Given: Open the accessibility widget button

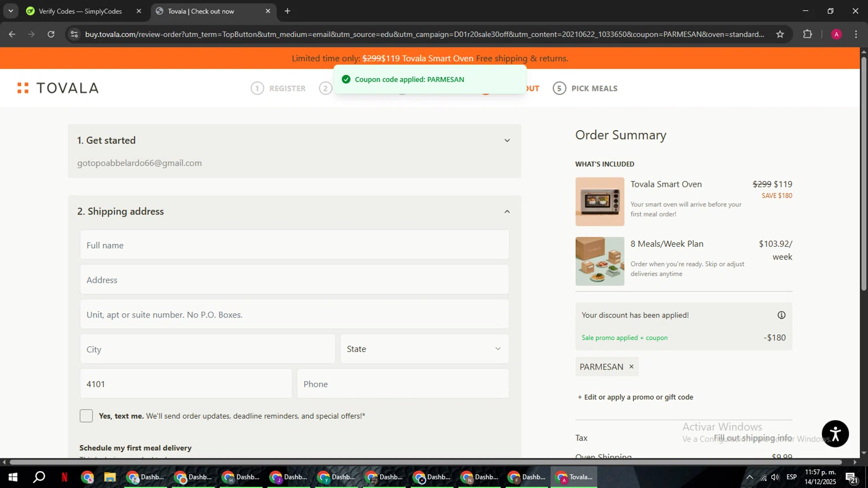Looking at the screenshot, I should (x=835, y=434).
